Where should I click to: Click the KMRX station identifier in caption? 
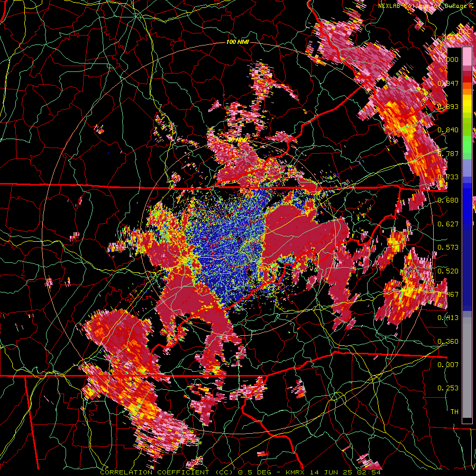pos(296,472)
